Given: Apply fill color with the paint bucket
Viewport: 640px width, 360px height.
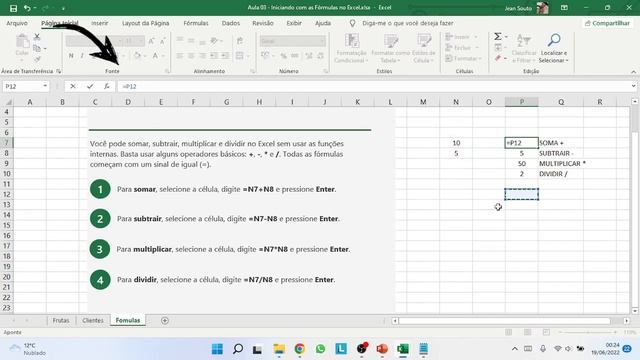Looking at the screenshot, I should [138, 56].
